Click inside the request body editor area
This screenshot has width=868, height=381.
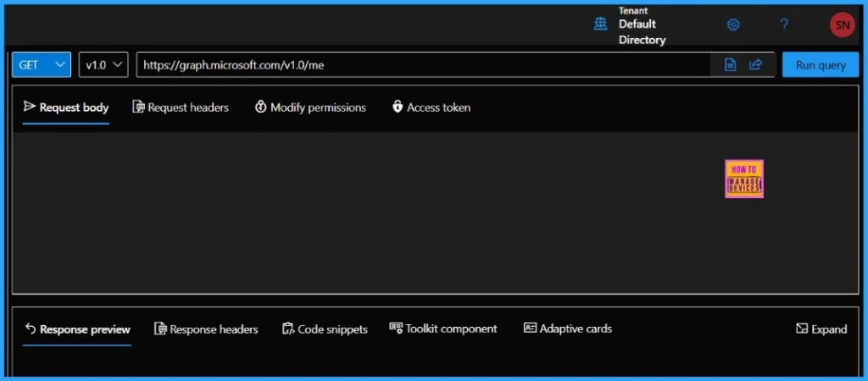pos(435,213)
